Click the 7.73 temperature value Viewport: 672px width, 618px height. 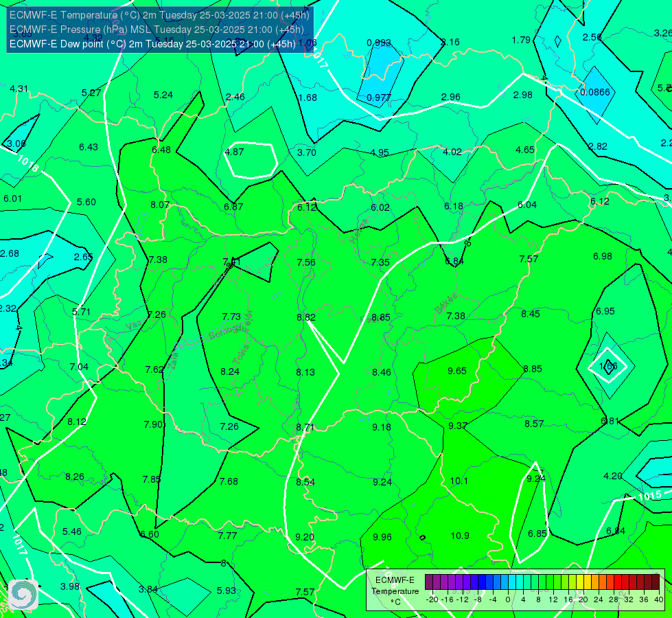click(x=231, y=317)
